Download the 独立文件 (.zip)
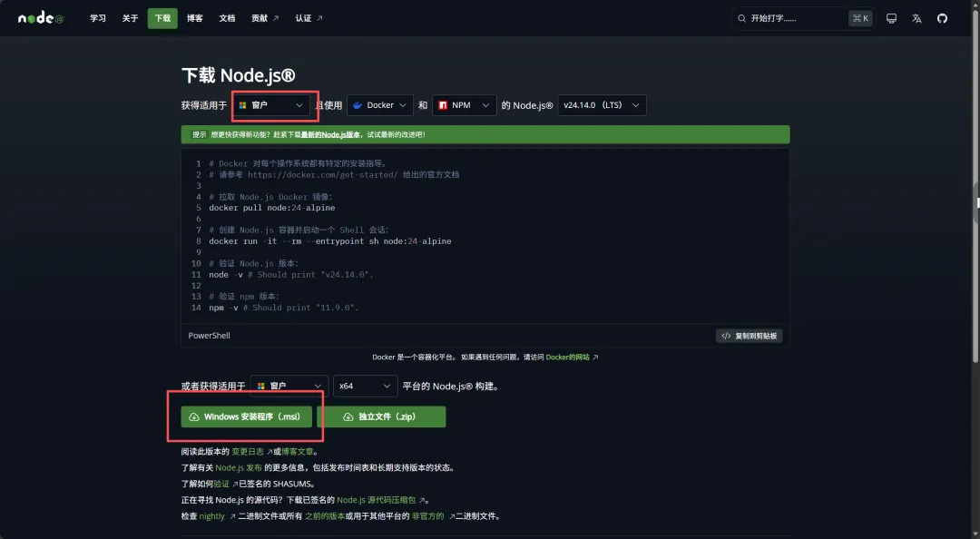The height and width of the screenshot is (539, 980). [381, 416]
